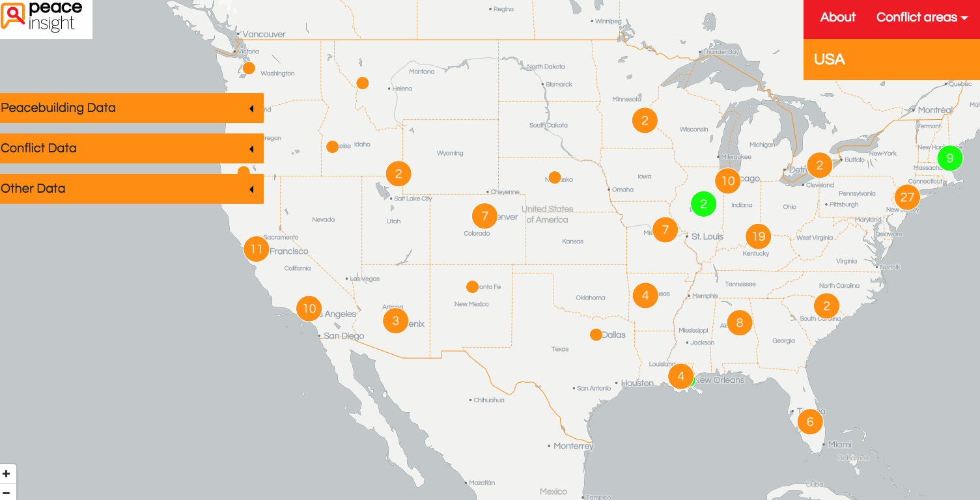This screenshot has width=980, height=500.
Task: Select the marker showing 7 near Denver
Action: (x=484, y=215)
